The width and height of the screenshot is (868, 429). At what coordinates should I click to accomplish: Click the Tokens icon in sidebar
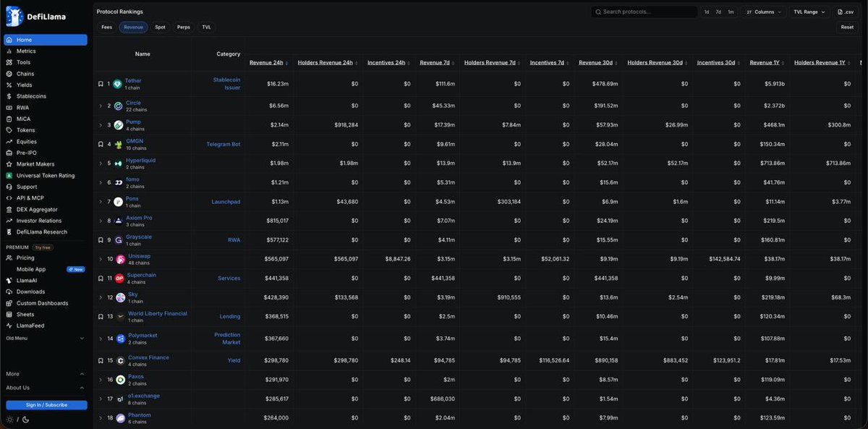[x=9, y=130]
